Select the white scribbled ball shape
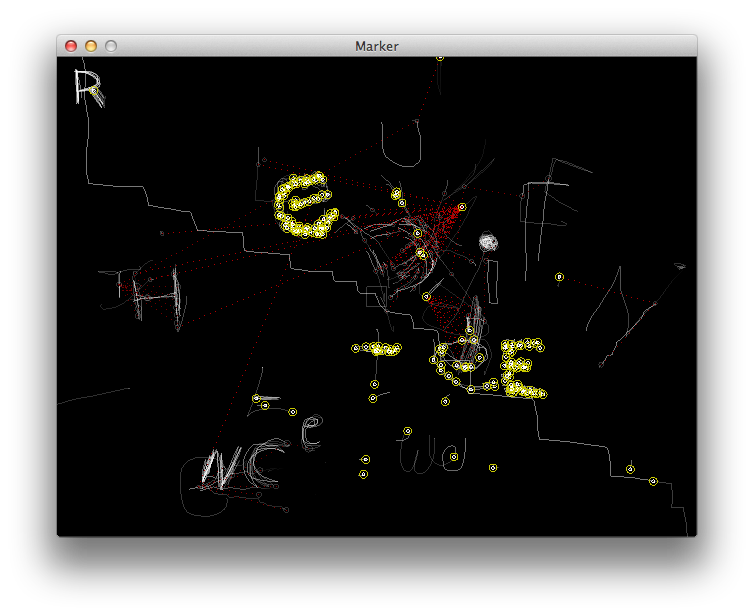The height and width of the screenshot is (616, 754). click(x=488, y=241)
